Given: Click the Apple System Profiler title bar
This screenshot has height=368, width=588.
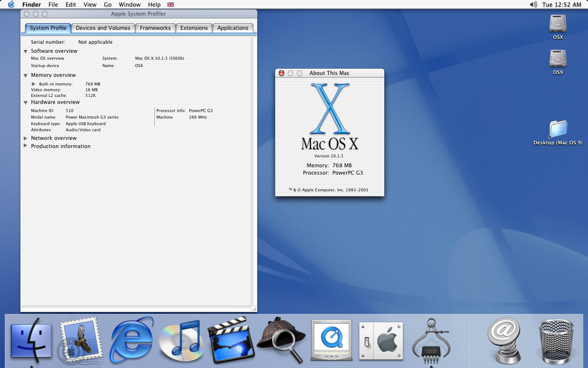Looking at the screenshot, I should pos(138,14).
